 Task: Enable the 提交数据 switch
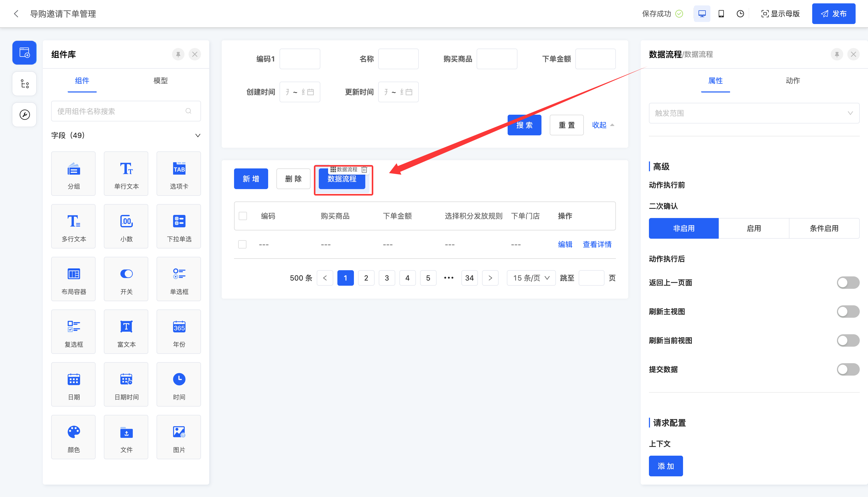848,369
